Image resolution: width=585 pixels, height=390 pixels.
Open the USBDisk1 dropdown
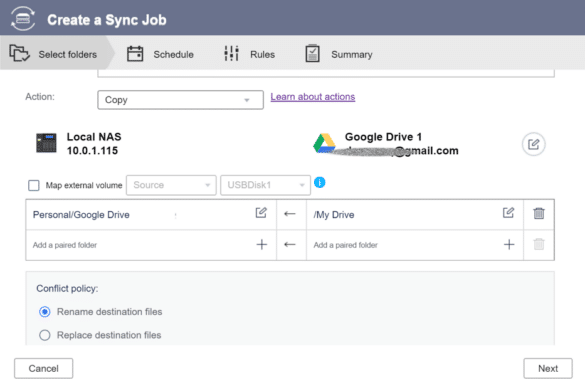pyautogui.click(x=265, y=185)
